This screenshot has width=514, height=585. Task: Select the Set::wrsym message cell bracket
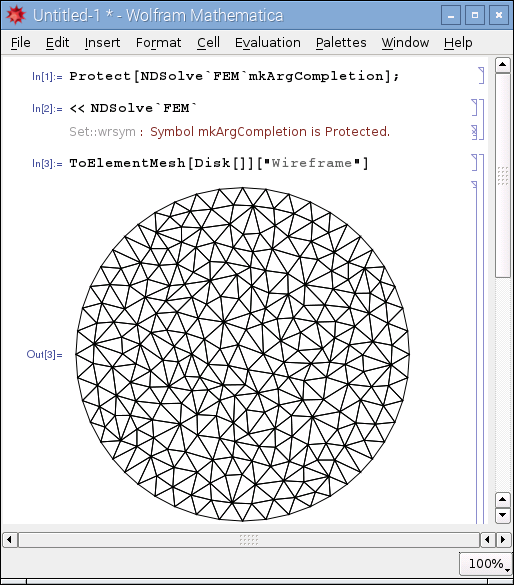[474, 132]
